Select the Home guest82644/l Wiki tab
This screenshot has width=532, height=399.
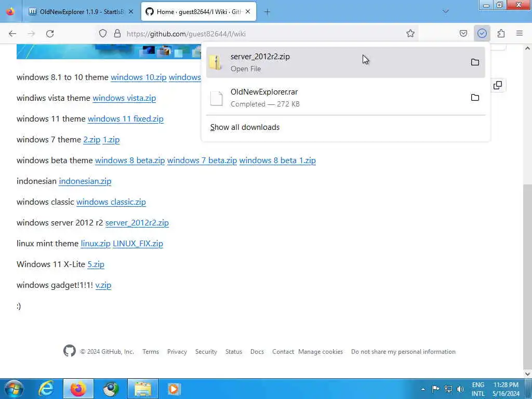pos(198,12)
